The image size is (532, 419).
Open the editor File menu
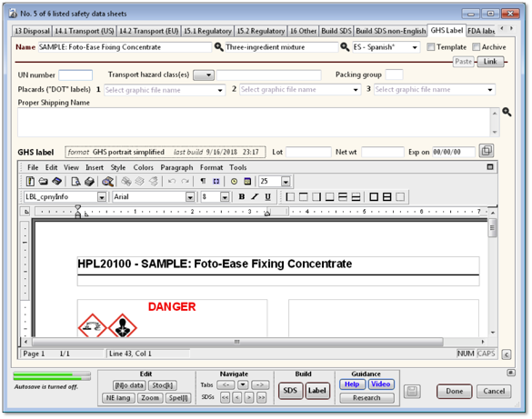point(33,167)
